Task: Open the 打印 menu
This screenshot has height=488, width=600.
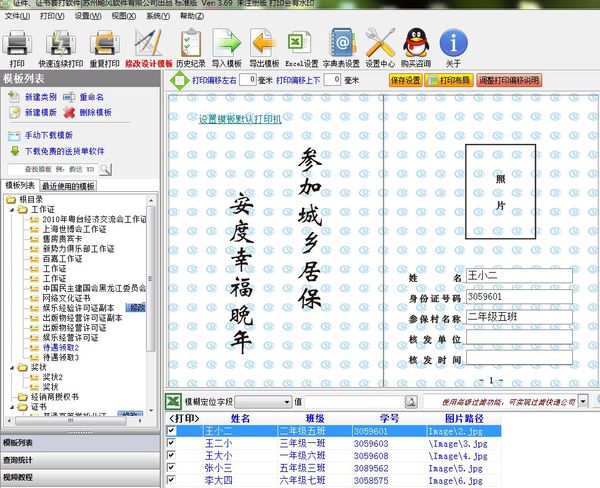Action: 52,16
